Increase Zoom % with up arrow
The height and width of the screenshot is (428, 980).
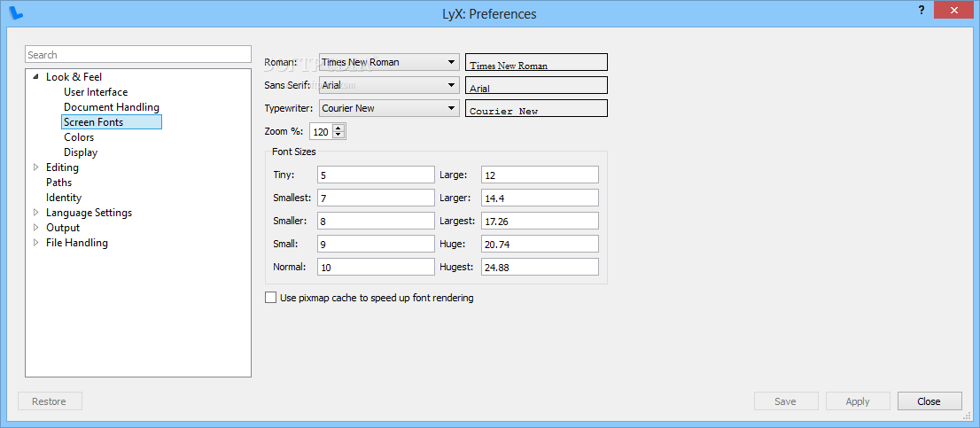point(338,128)
